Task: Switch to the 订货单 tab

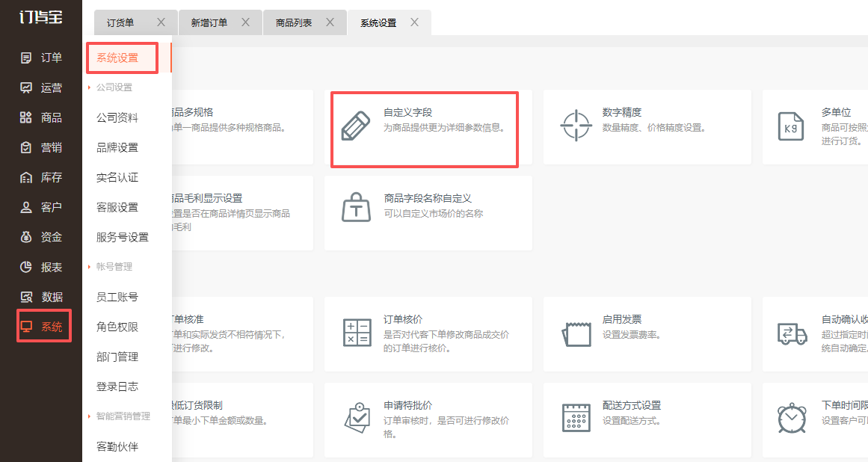Action: (x=135, y=22)
